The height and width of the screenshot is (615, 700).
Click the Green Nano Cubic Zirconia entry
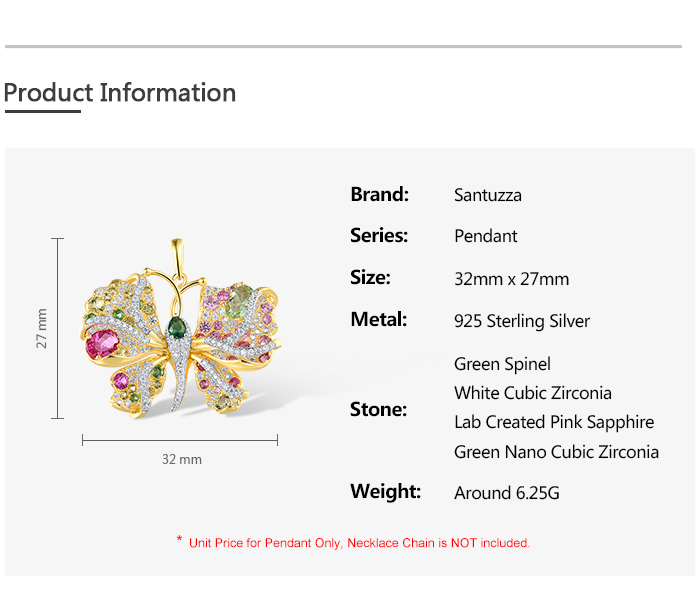tap(556, 452)
